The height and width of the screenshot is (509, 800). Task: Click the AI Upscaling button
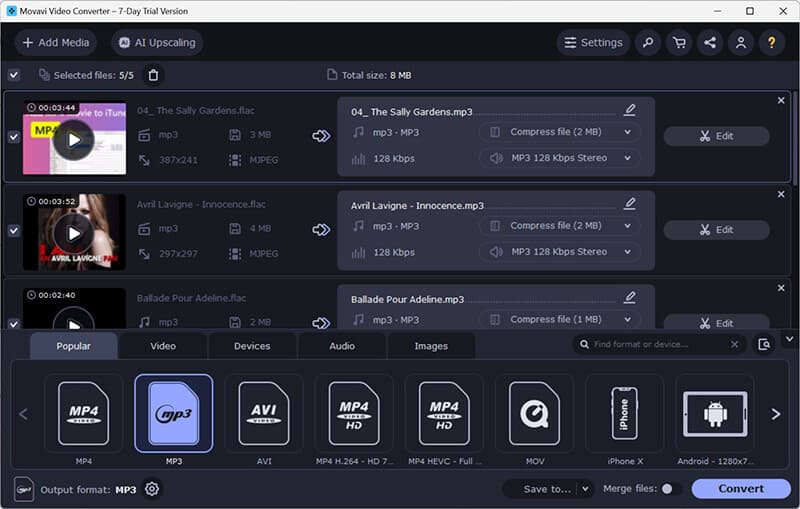[x=157, y=42]
